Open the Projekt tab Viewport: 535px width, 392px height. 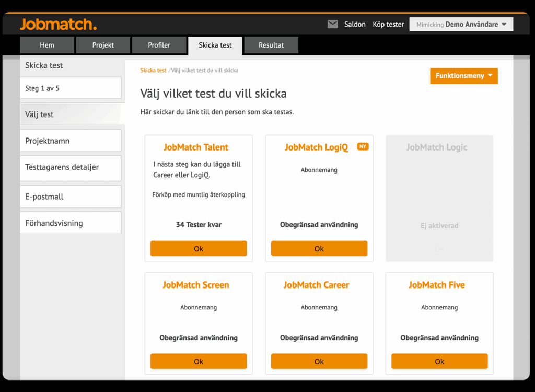pyautogui.click(x=103, y=45)
